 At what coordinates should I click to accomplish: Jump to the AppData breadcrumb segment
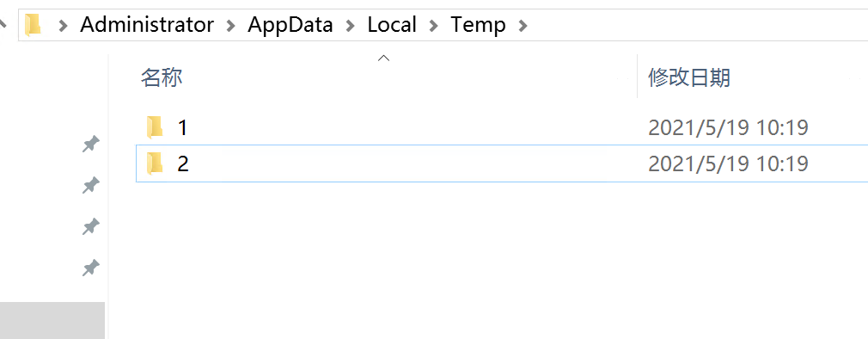290,25
